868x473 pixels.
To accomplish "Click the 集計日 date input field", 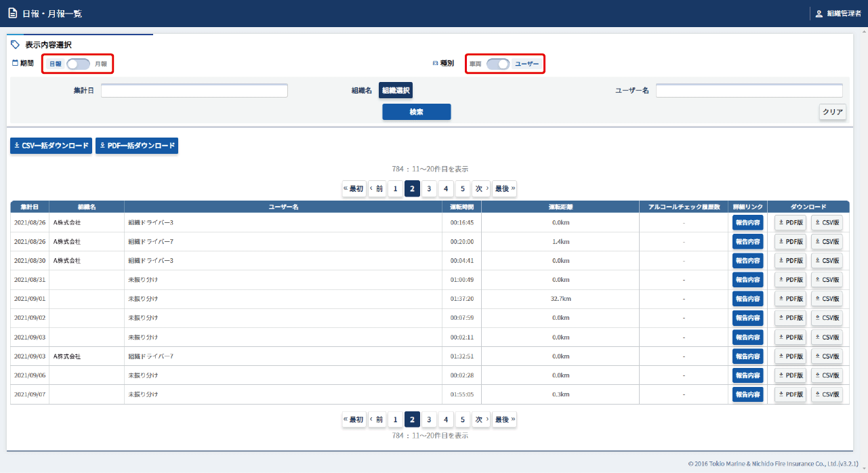I will pos(194,91).
